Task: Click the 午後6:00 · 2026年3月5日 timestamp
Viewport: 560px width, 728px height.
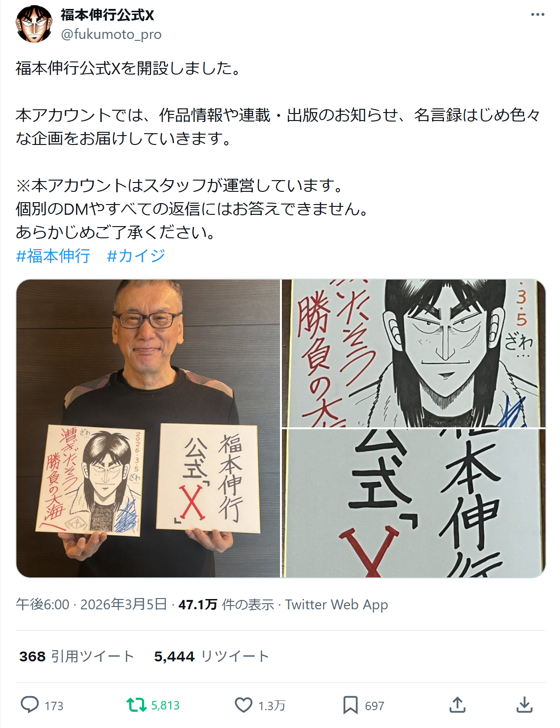Action: point(91,604)
